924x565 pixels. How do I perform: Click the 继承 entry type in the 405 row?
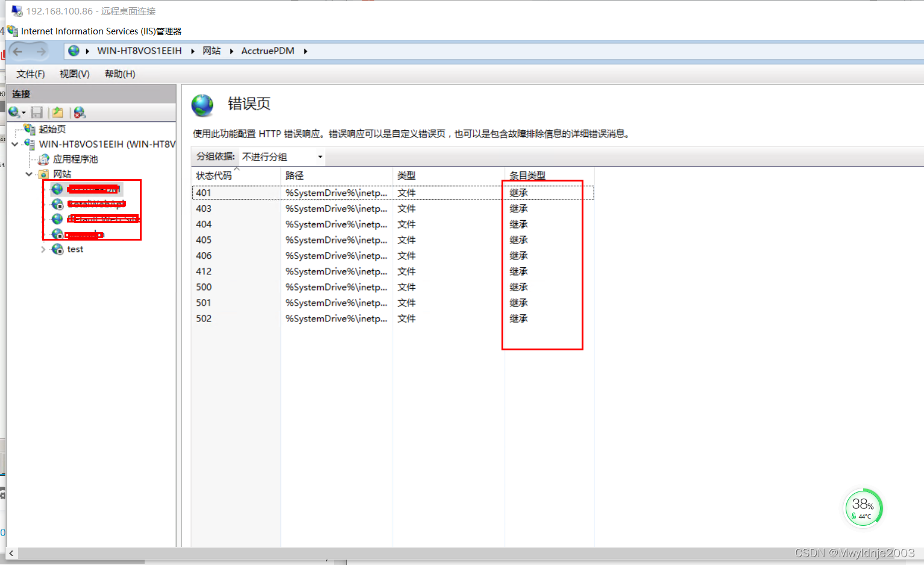[518, 240]
